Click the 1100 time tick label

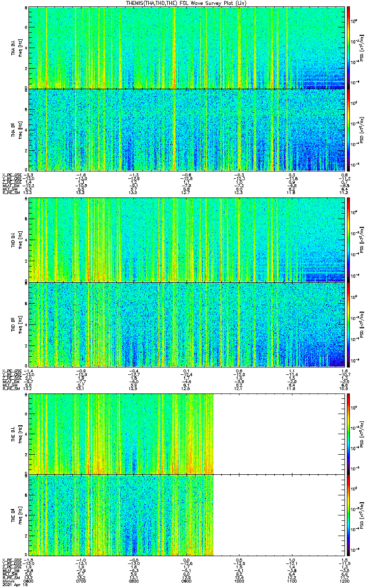click(x=292, y=581)
